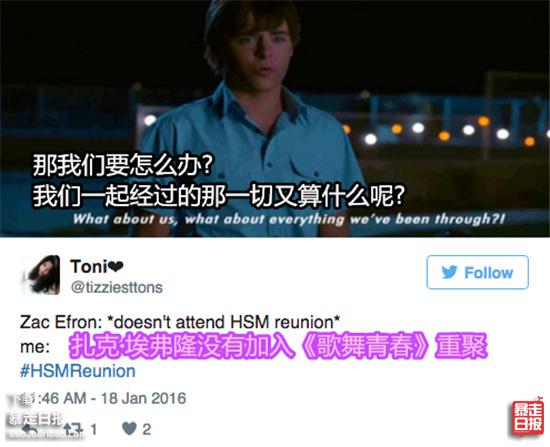The image size is (550, 447).
Task: Select the English subtitle 'What about us'
Action: [x=123, y=219]
